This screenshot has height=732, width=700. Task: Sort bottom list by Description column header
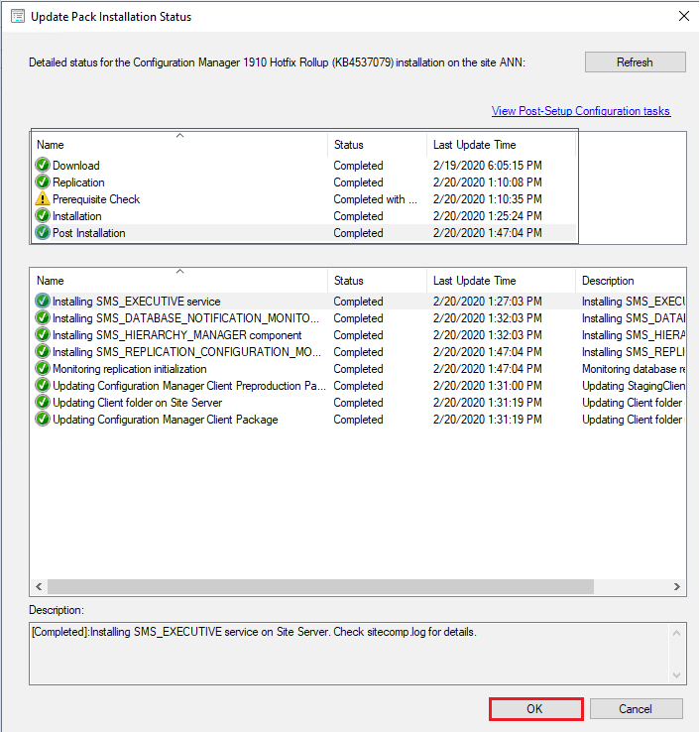pos(631,281)
